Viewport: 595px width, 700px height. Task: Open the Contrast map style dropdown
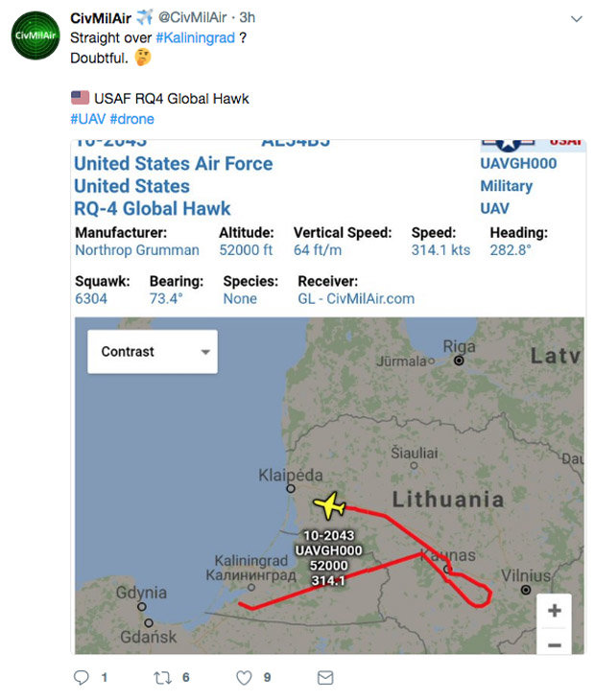point(153,352)
